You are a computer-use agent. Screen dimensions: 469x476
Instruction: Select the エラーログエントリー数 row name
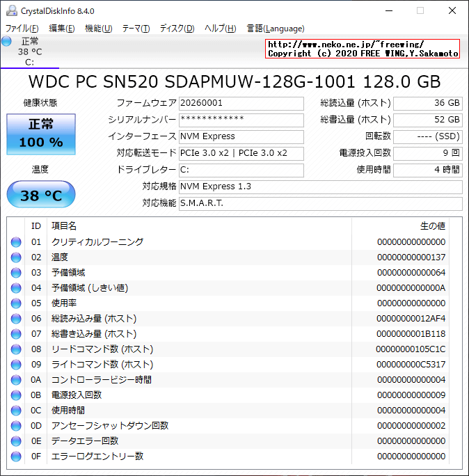(97, 457)
